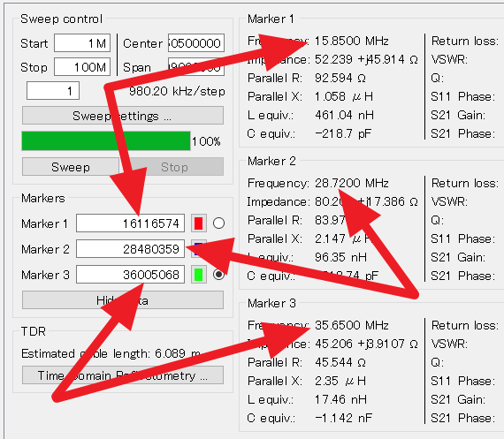Click the green sweep progress bar
This screenshot has height=439, width=504.
pyautogui.click(x=106, y=141)
